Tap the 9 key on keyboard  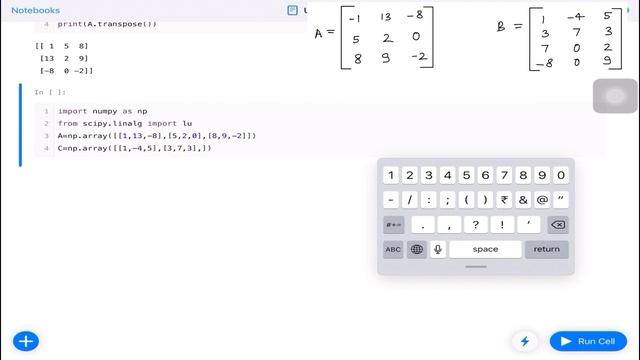pyautogui.click(x=542, y=175)
